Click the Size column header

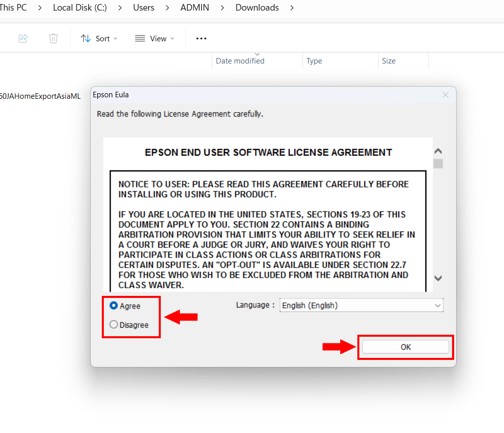(x=403, y=61)
